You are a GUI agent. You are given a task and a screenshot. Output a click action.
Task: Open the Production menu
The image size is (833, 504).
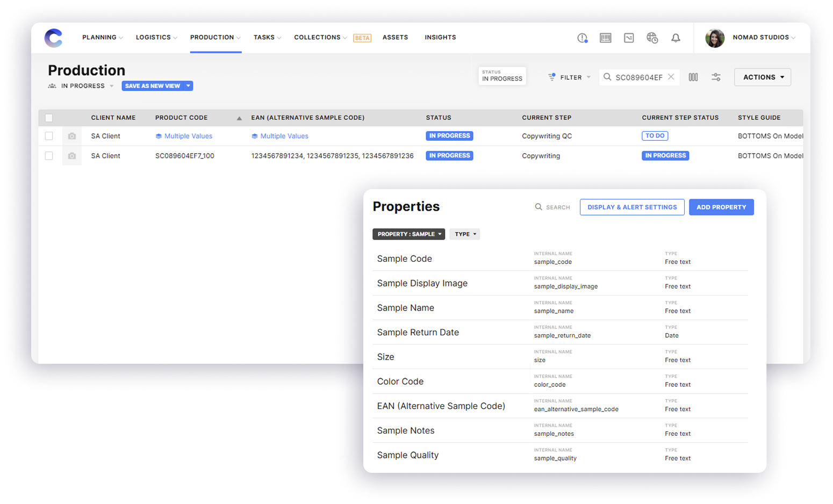coord(216,38)
